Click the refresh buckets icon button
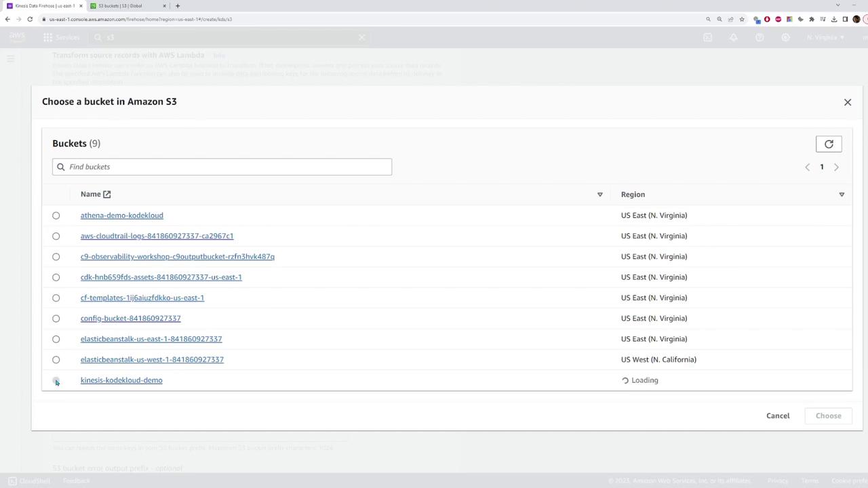The height and width of the screenshot is (488, 868). pyautogui.click(x=828, y=144)
